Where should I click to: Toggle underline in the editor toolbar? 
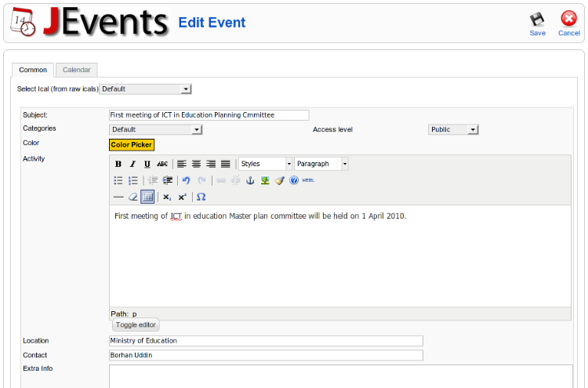(147, 164)
